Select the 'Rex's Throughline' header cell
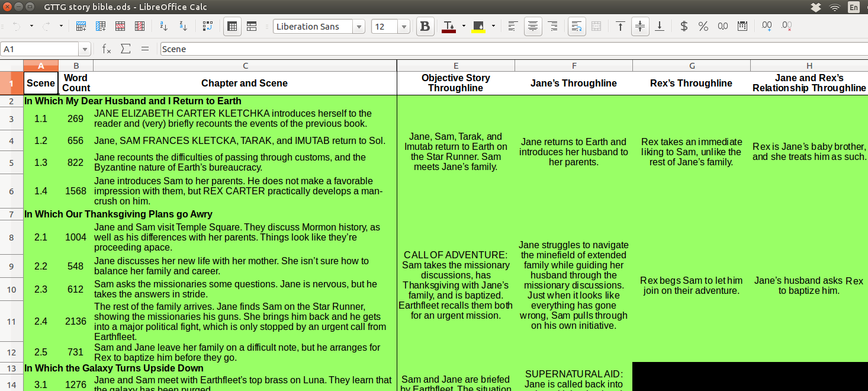Image resolution: width=868 pixels, height=391 pixels. click(692, 83)
